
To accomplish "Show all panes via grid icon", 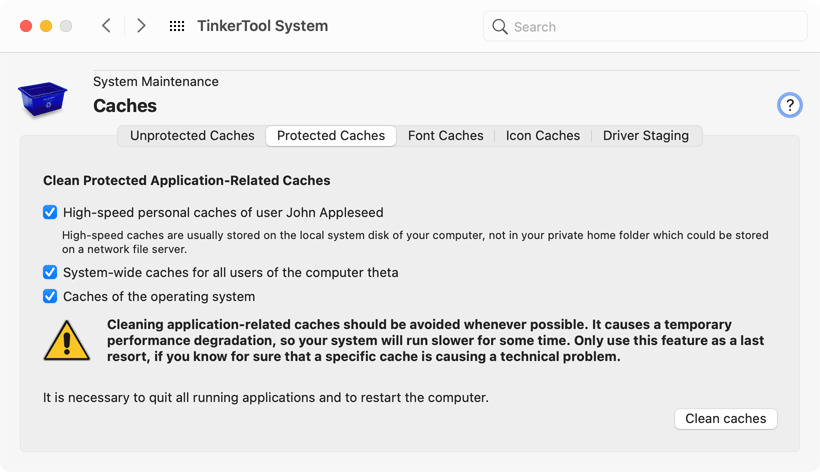I will tap(177, 26).
